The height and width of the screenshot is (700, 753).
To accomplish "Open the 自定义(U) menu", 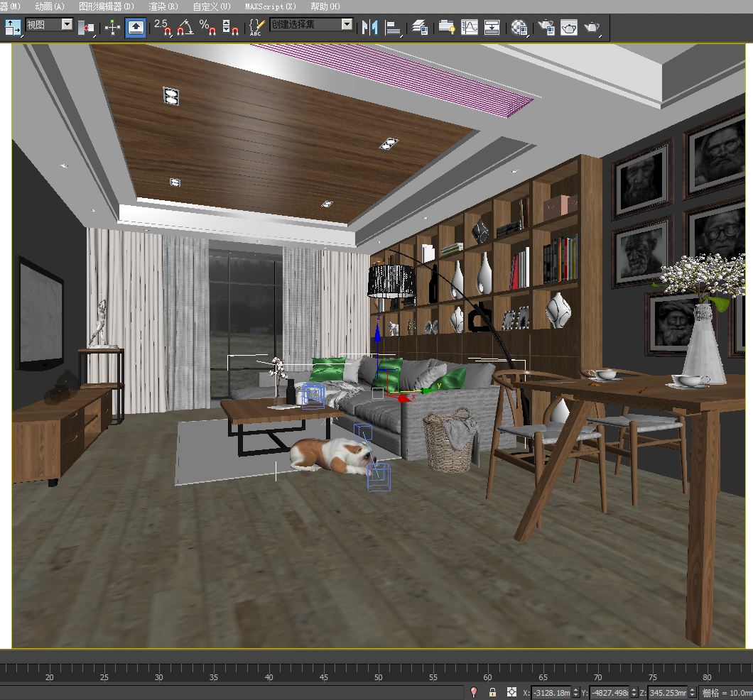I will click(212, 6).
